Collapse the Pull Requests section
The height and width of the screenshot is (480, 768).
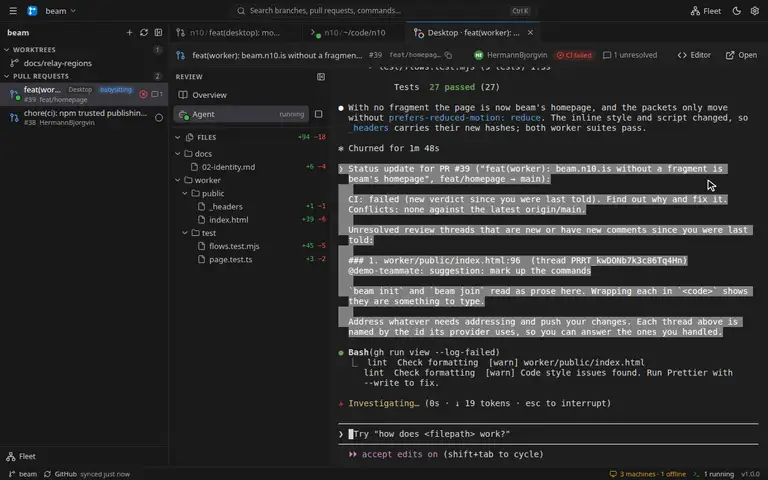pos(7,76)
